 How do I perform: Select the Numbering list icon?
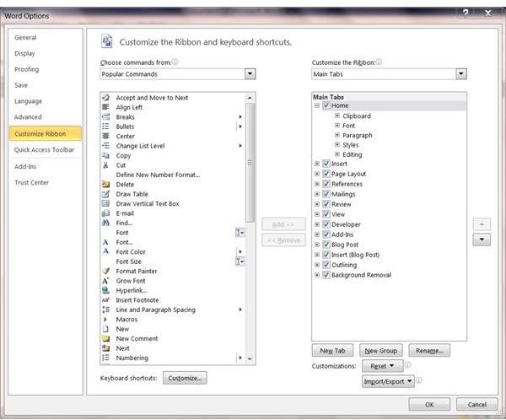106,358
